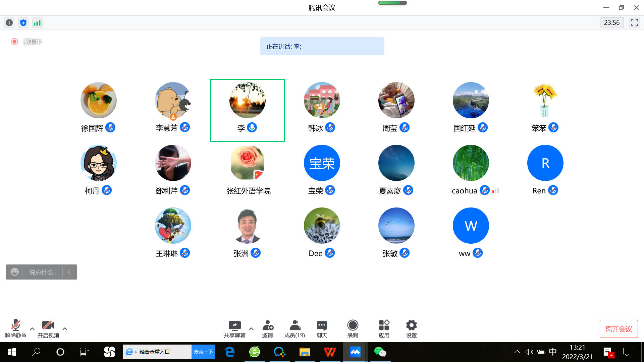644x362 pixels.
Task: Expand screen share options arrow
Action: [x=251, y=329]
